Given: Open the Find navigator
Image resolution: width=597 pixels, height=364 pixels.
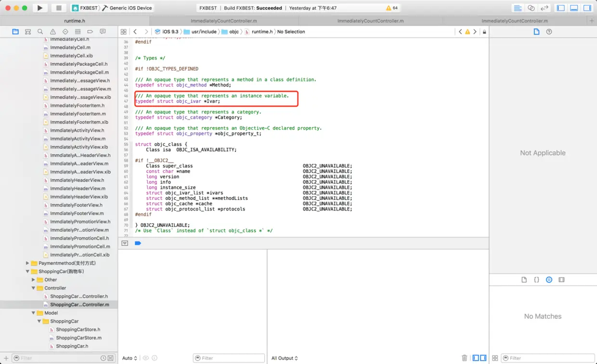Looking at the screenshot, I should (x=40, y=32).
